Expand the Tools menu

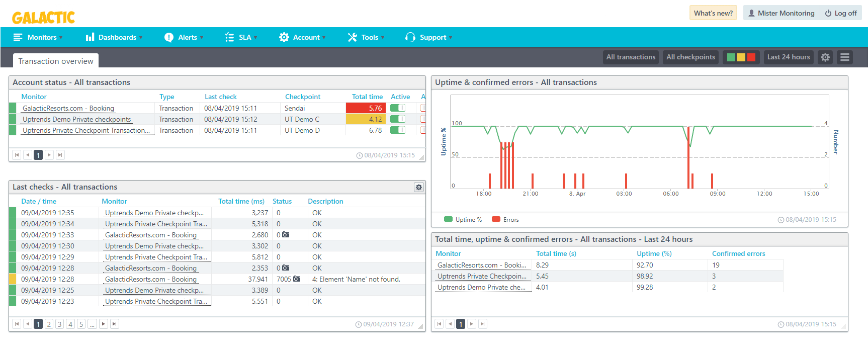pos(366,37)
